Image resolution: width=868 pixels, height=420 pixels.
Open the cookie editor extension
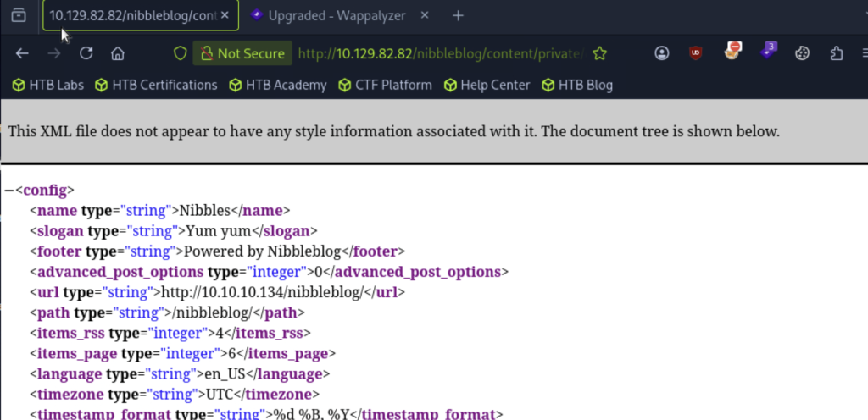[x=802, y=53]
